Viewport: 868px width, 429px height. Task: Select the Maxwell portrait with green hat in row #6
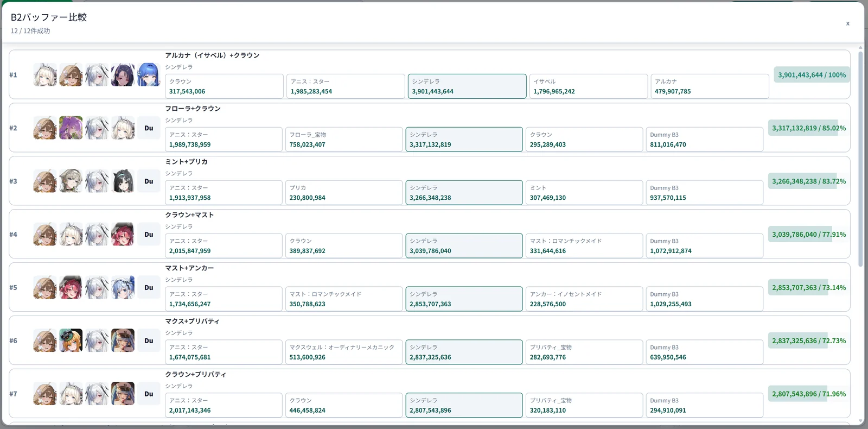(x=71, y=341)
